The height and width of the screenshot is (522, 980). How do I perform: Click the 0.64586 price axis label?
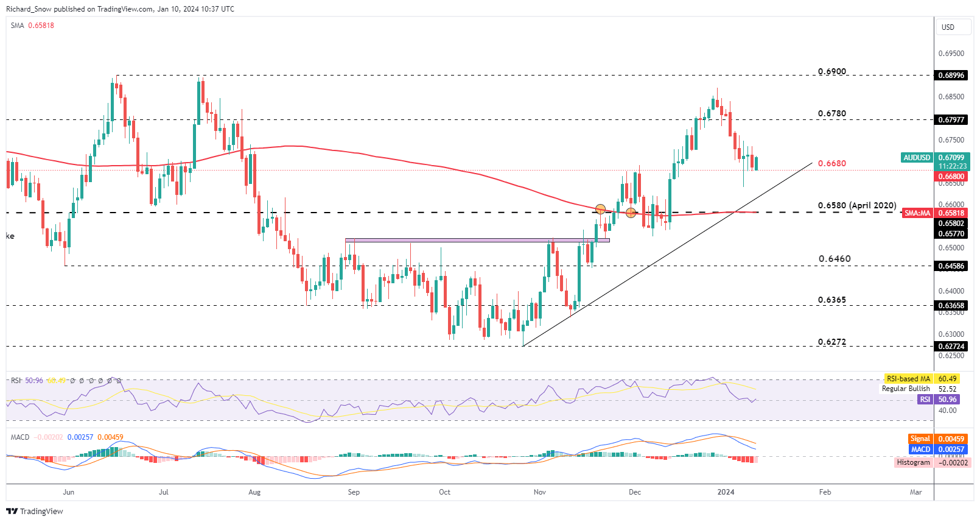click(951, 266)
